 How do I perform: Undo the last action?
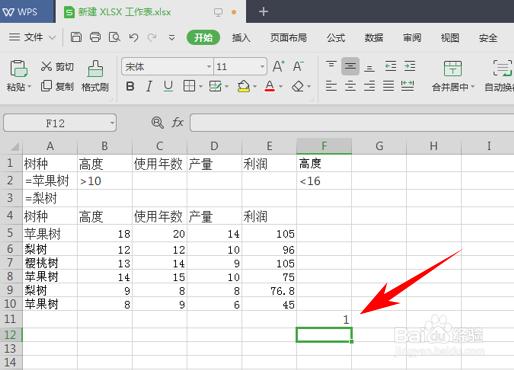[133, 37]
